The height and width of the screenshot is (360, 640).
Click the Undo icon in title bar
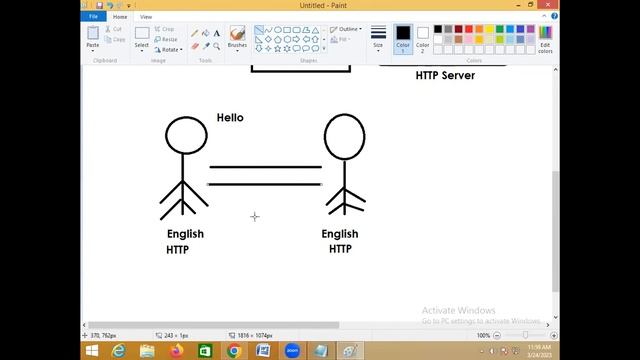click(110, 5)
